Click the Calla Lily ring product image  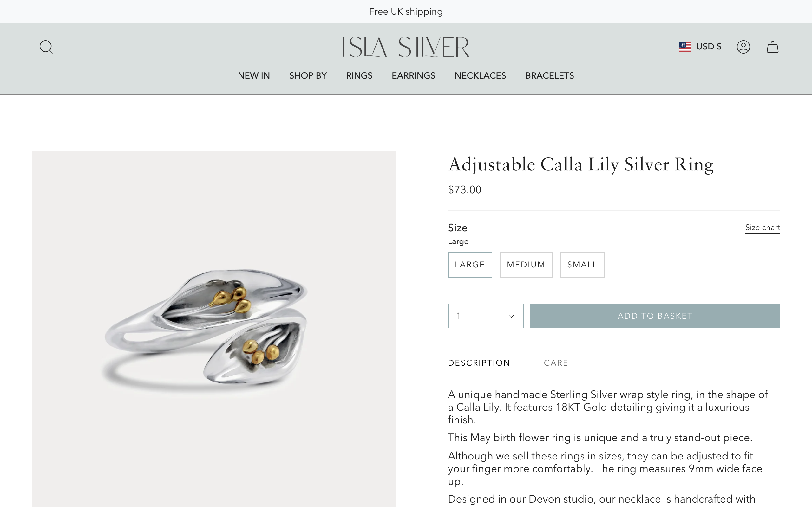click(x=213, y=329)
